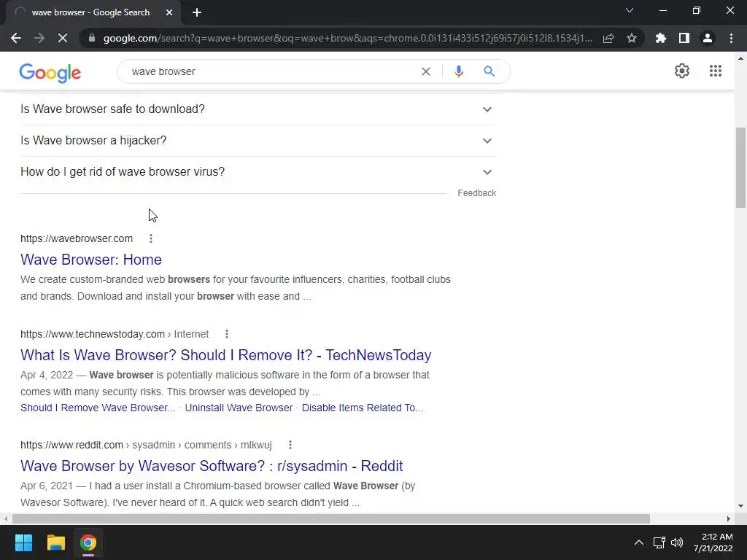Viewport: 747px width, 560px height.
Task: Open 'Uninstall Wave Browser' sitelink
Action: (x=239, y=408)
